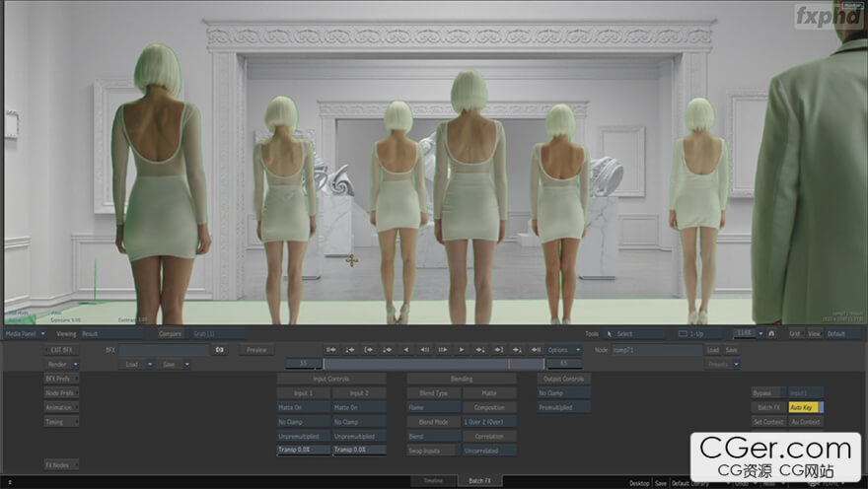Image resolution: width=868 pixels, height=489 pixels.
Task: Open the Animation menu
Action: pyautogui.click(x=61, y=407)
